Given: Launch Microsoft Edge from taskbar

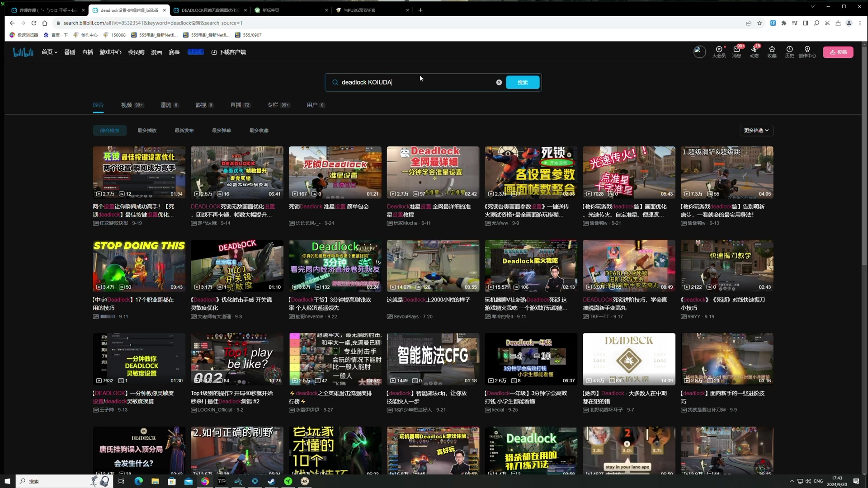Looking at the screenshot, I should click(x=138, y=481).
